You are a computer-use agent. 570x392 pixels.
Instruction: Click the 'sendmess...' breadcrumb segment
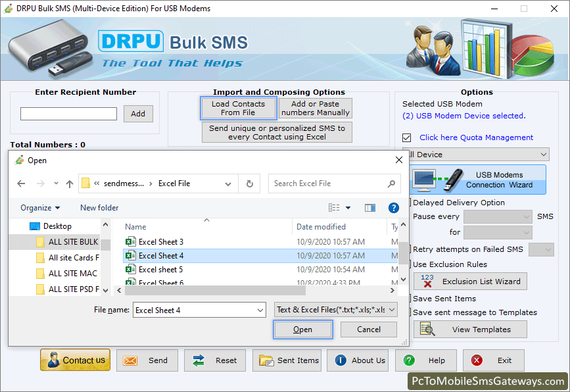(x=124, y=184)
